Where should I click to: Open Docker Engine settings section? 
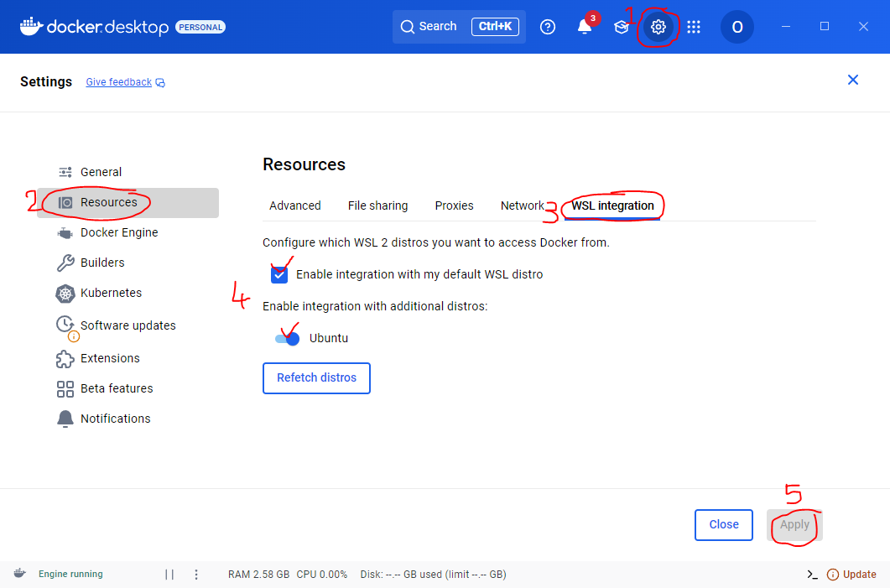point(128,232)
